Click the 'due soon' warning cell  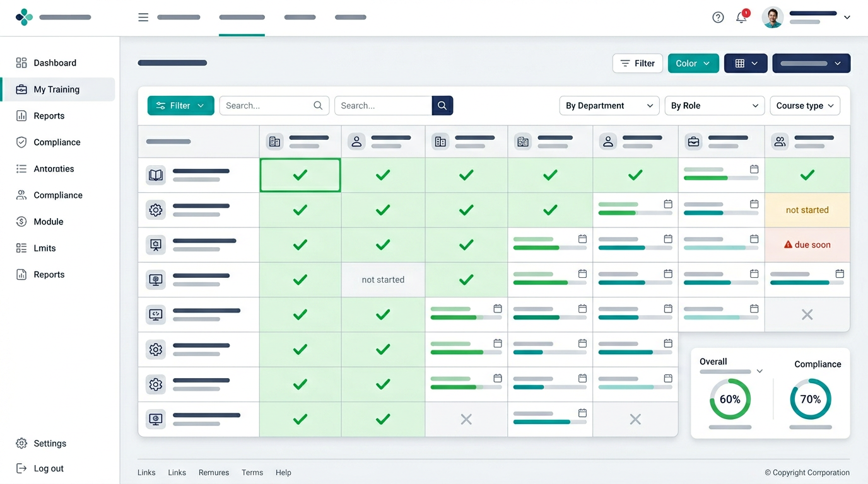click(807, 245)
